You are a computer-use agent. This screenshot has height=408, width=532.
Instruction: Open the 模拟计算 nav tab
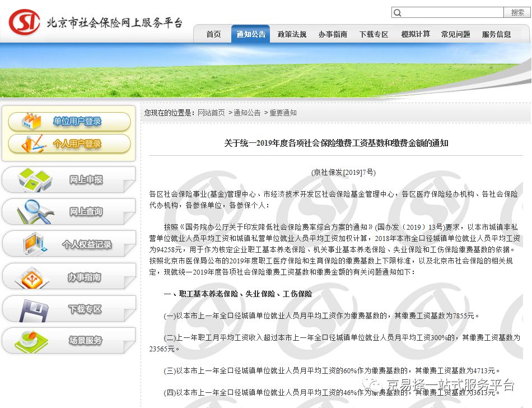(416, 34)
